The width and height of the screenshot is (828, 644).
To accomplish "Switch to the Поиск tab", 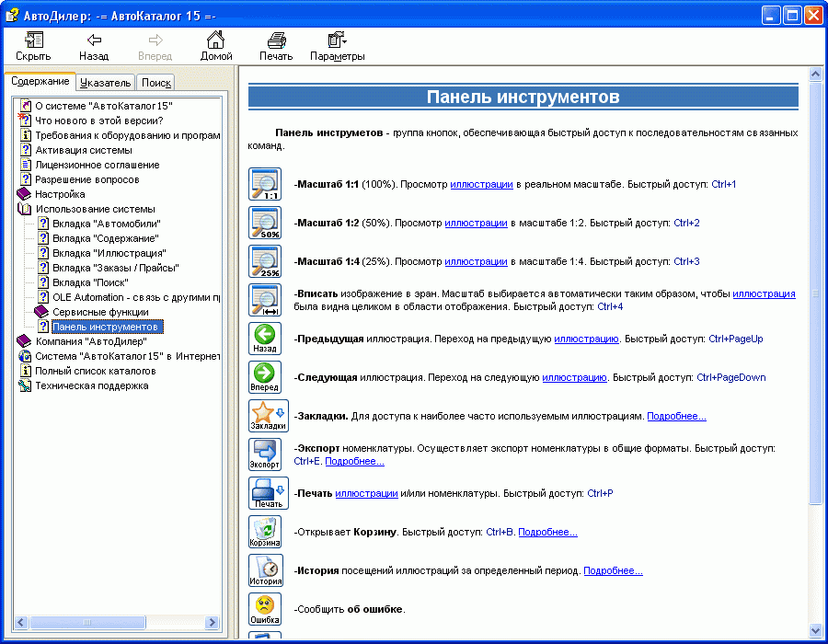I will click(x=156, y=82).
